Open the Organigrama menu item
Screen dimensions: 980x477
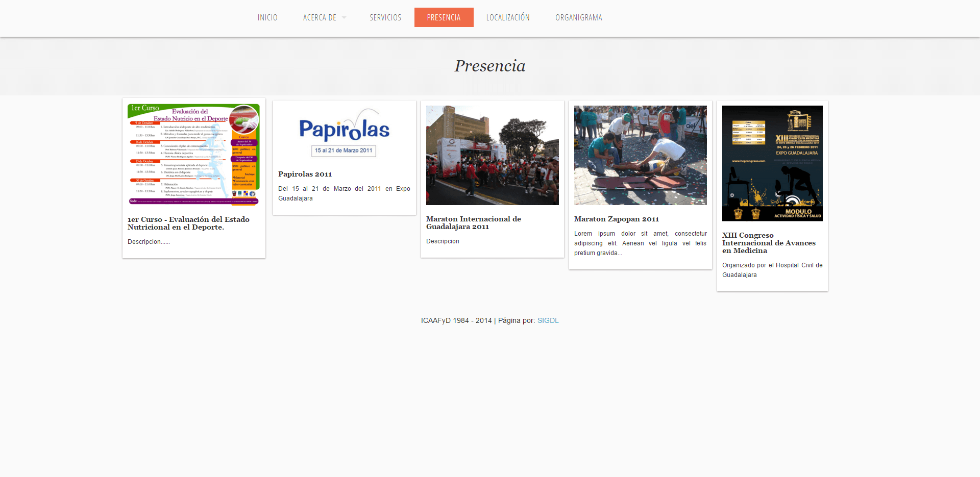pyautogui.click(x=579, y=17)
